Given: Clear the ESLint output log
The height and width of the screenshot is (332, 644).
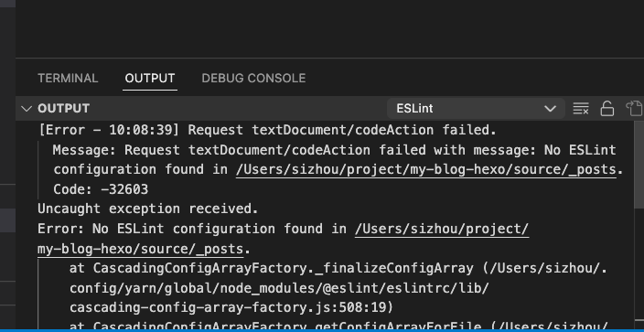Looking at the screenshot, I should tap(580, 109).
